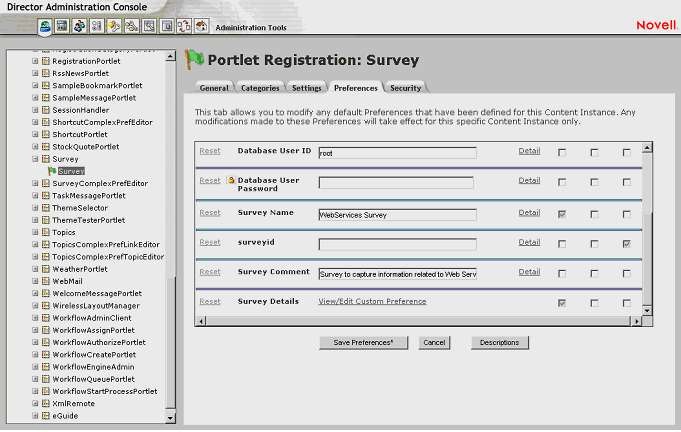Click the magnifier icon in the toolbar
681x432 pixels.
pyautogui.click(x=149, y=26)
